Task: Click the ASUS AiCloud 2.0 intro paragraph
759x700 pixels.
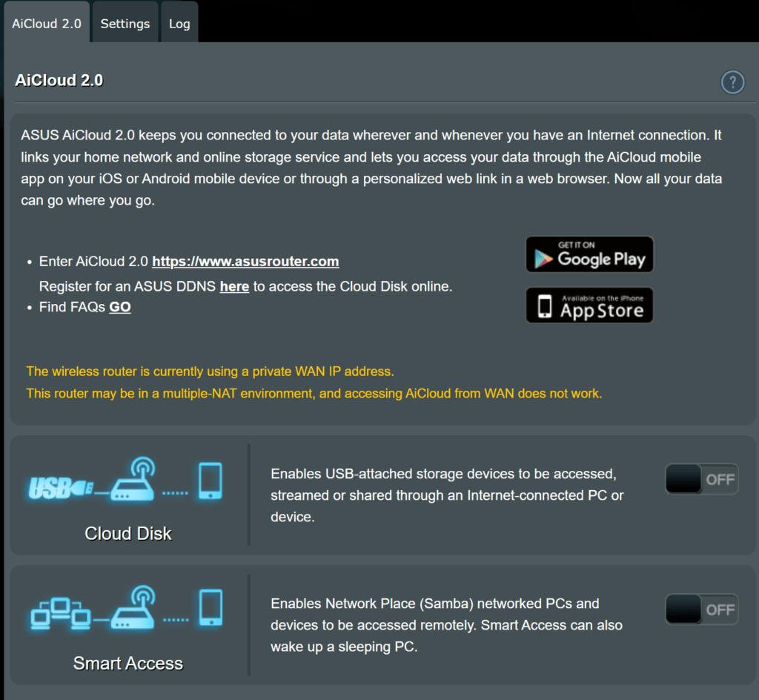Action: (371, 168)
